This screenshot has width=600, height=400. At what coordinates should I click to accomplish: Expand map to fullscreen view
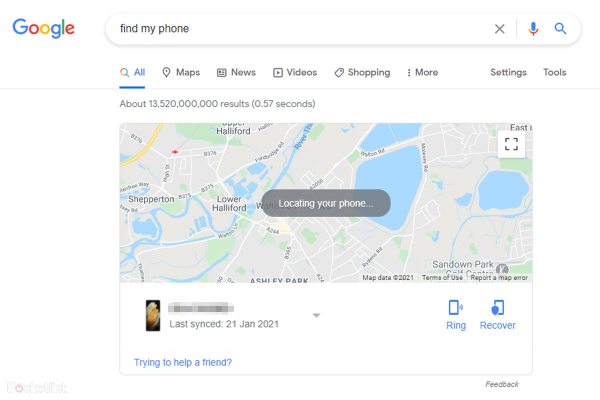511,144
